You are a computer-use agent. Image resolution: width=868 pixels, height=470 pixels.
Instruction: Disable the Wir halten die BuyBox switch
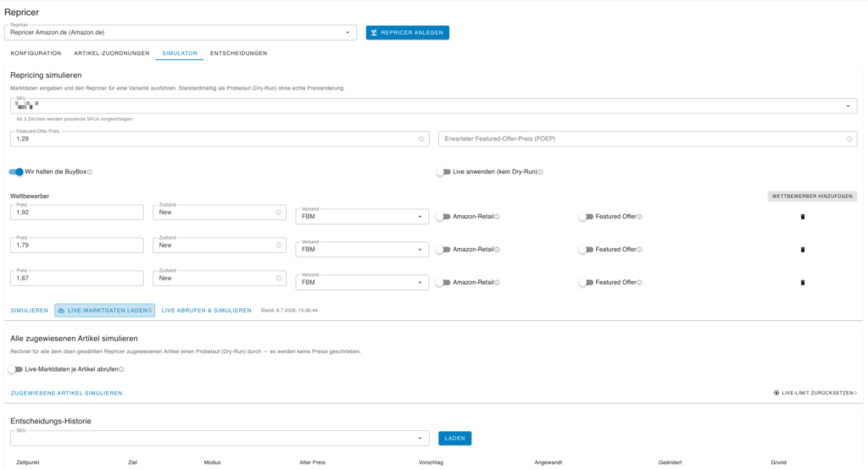(x=16, y=172)
